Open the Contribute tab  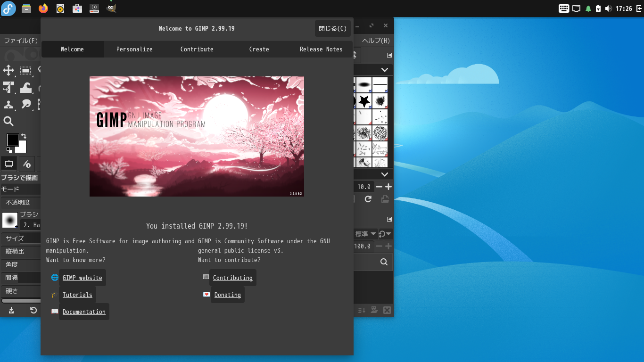point(197,49)
